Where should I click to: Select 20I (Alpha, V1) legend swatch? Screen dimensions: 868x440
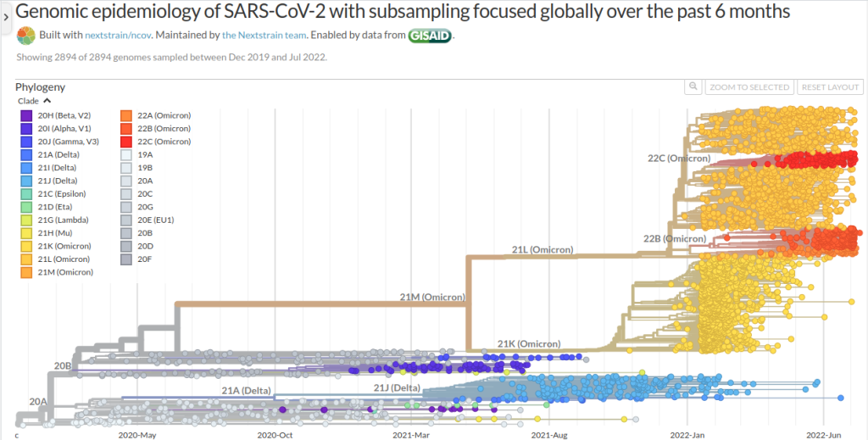pos(26,128)
